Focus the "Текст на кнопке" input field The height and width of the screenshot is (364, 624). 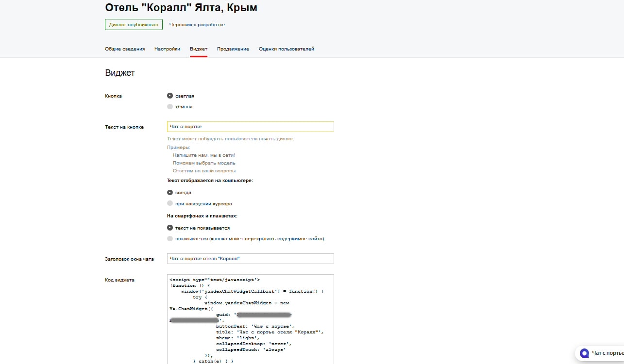point(251,127)
